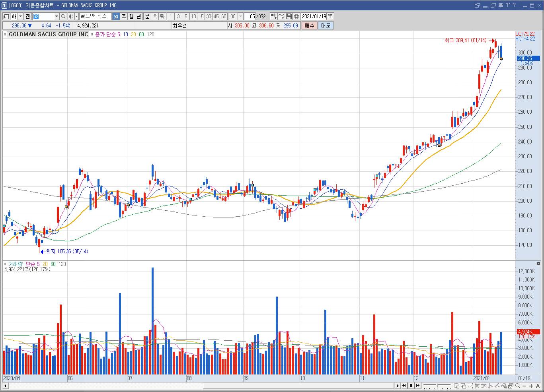Open the calendar date picker icon
The height and width of the screenshot is (392, 544).
click(x=330, y=16)
